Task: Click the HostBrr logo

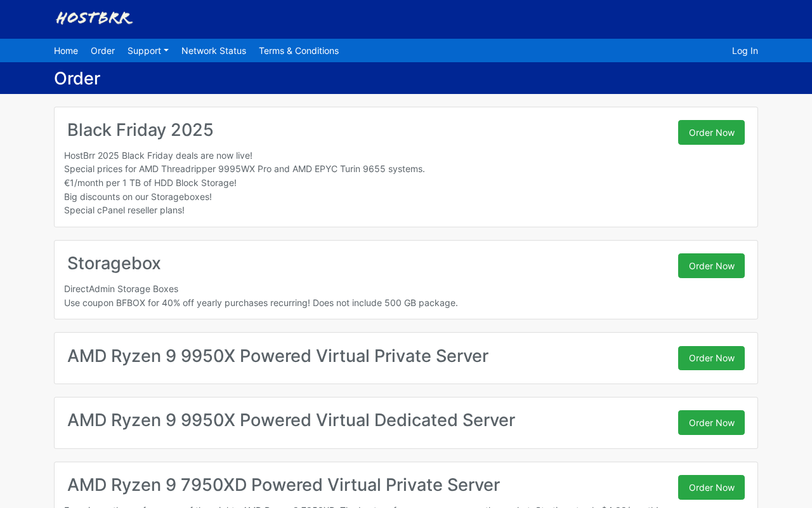Action: (94, 18)
